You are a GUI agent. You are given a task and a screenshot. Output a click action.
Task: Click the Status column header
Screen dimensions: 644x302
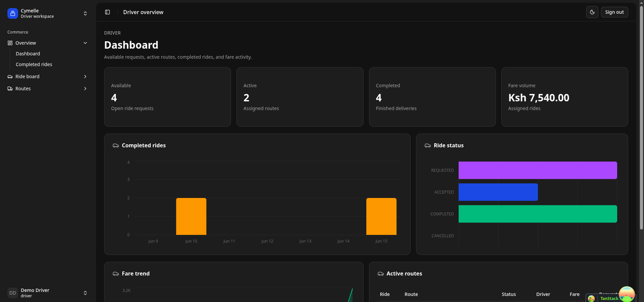coord(509,294)
